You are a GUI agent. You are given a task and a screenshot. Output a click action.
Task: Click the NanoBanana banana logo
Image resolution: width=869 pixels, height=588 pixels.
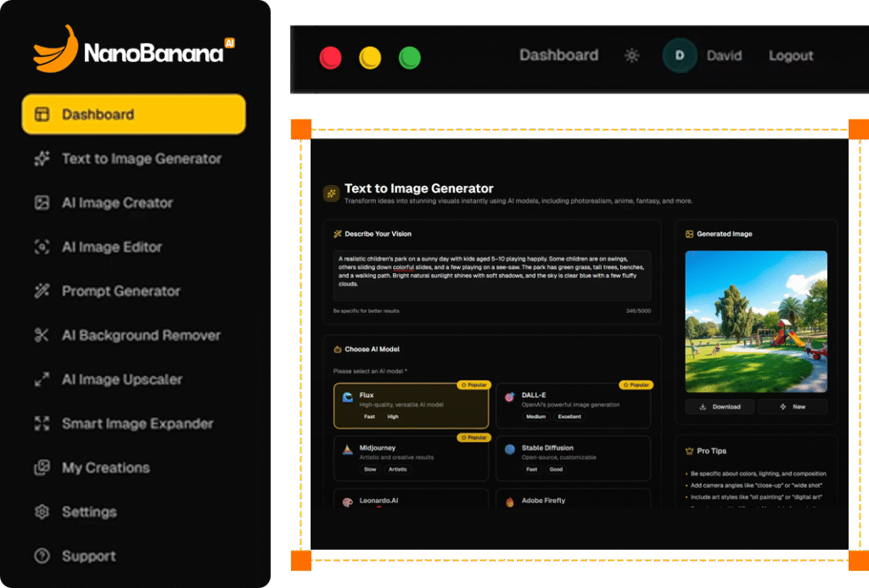click(x=56, y=49)
